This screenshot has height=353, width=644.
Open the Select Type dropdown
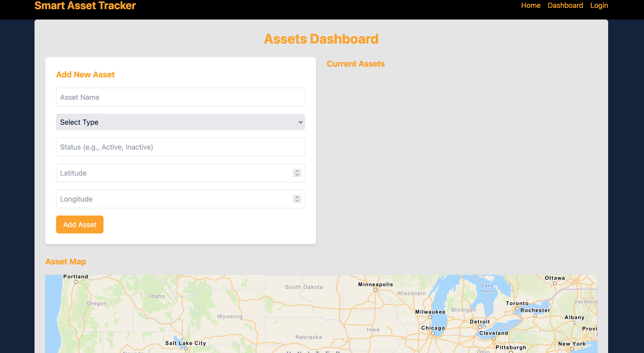tap(181, 122)
